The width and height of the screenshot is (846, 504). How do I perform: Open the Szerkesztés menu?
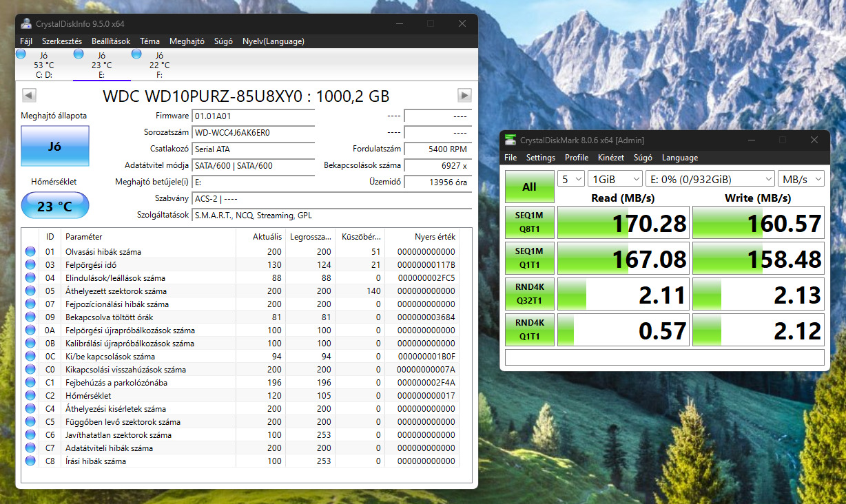(62, 41)
